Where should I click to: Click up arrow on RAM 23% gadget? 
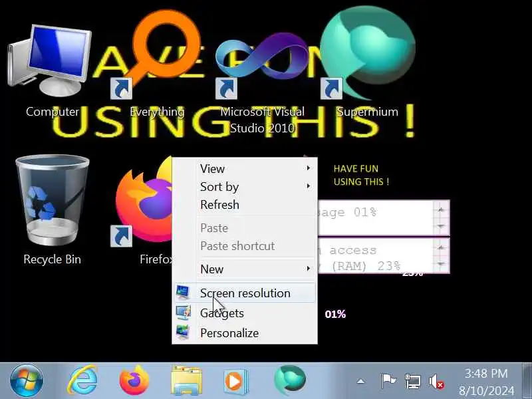(x=441, y=248)
